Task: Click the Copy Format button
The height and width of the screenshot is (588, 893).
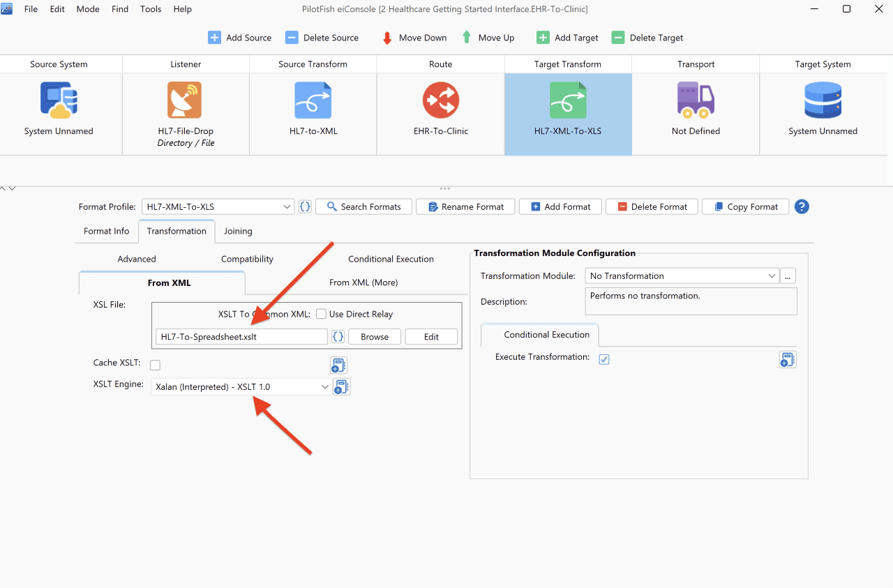Action: (x=745, y=206)
